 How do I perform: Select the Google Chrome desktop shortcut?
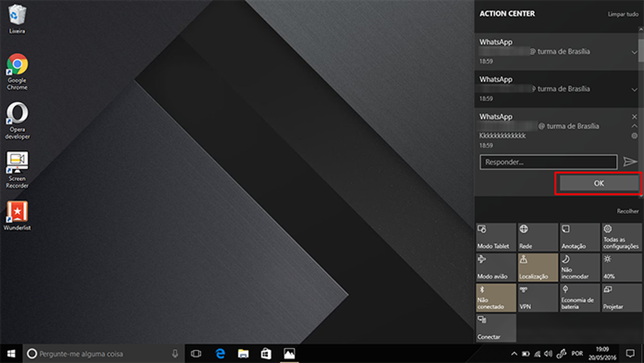click(x=17, y=71)
